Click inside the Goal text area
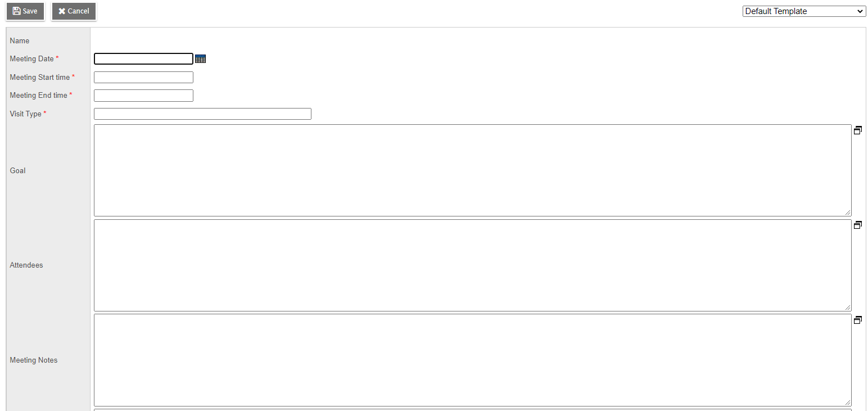The width and height of the screenshot is (868, 411). [x=472, y=170]
